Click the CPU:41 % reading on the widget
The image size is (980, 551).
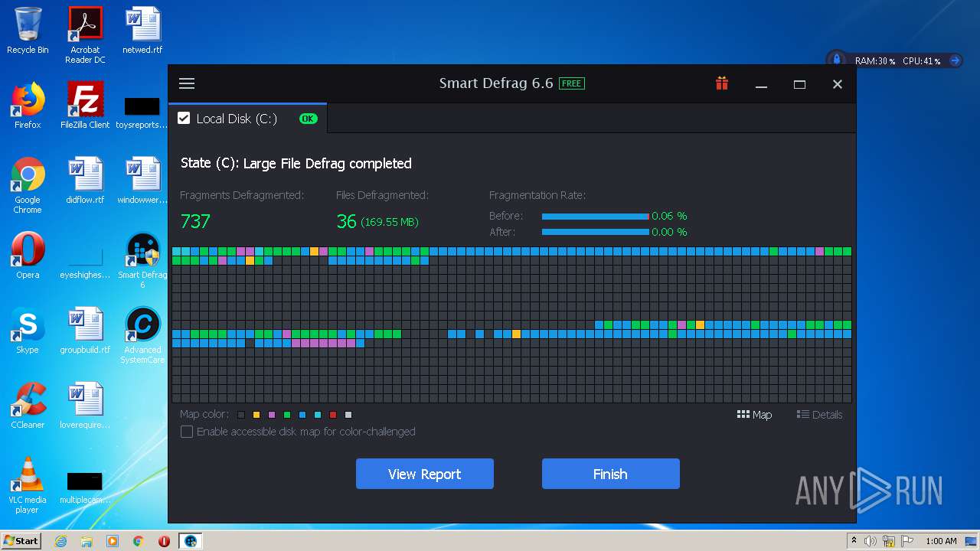922,60
